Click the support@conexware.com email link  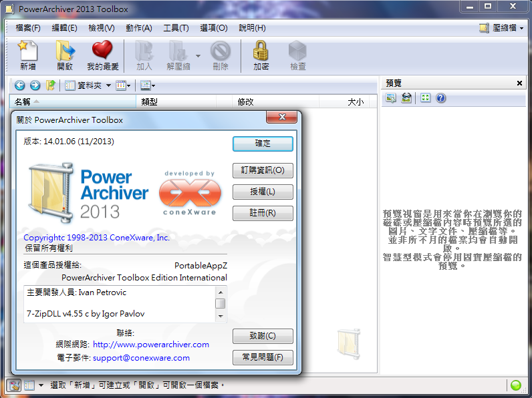pos(141,358)
